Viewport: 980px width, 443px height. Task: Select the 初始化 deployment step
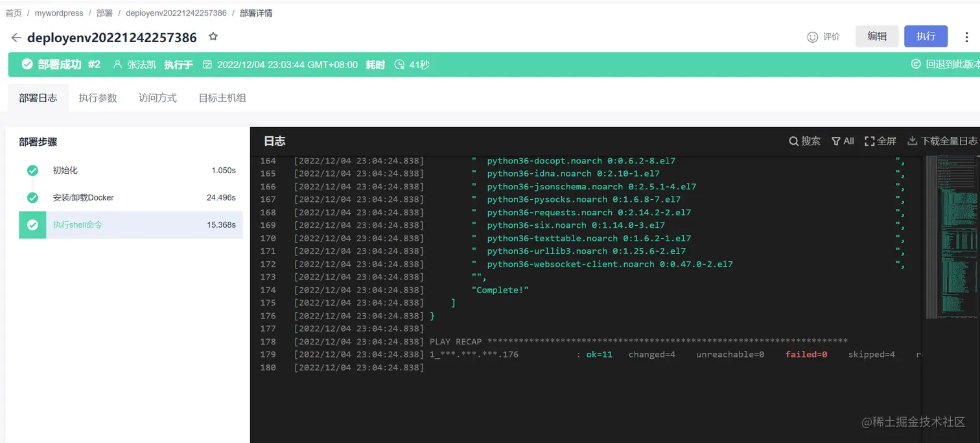[131, 171]
